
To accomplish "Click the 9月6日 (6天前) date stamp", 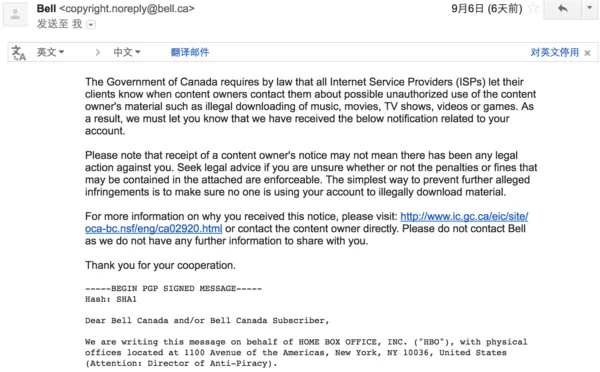I will [x=486, y=8].
